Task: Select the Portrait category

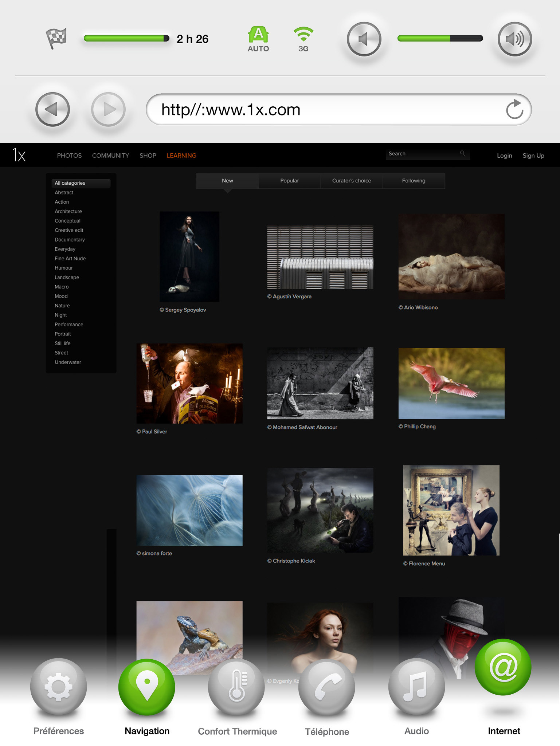Action: pos(63,334)
